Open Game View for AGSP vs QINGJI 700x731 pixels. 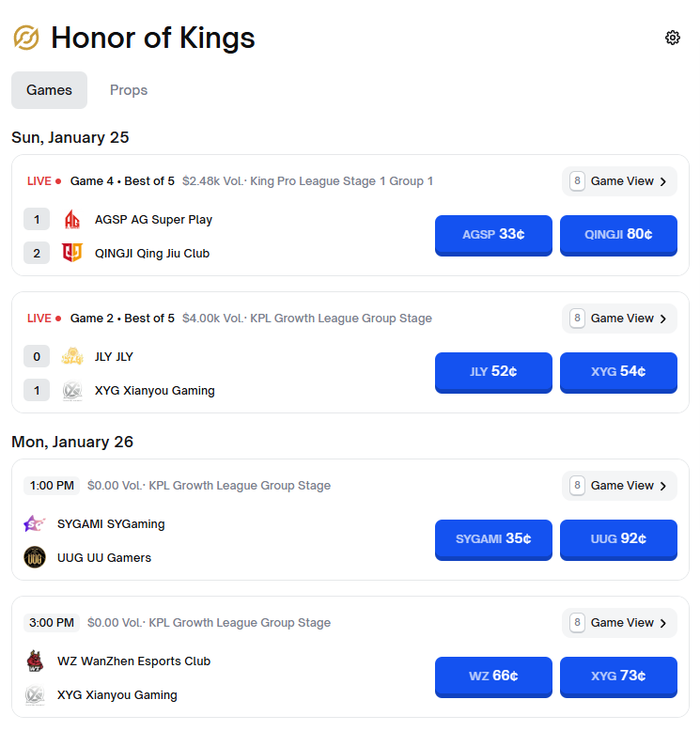[619, 181]
